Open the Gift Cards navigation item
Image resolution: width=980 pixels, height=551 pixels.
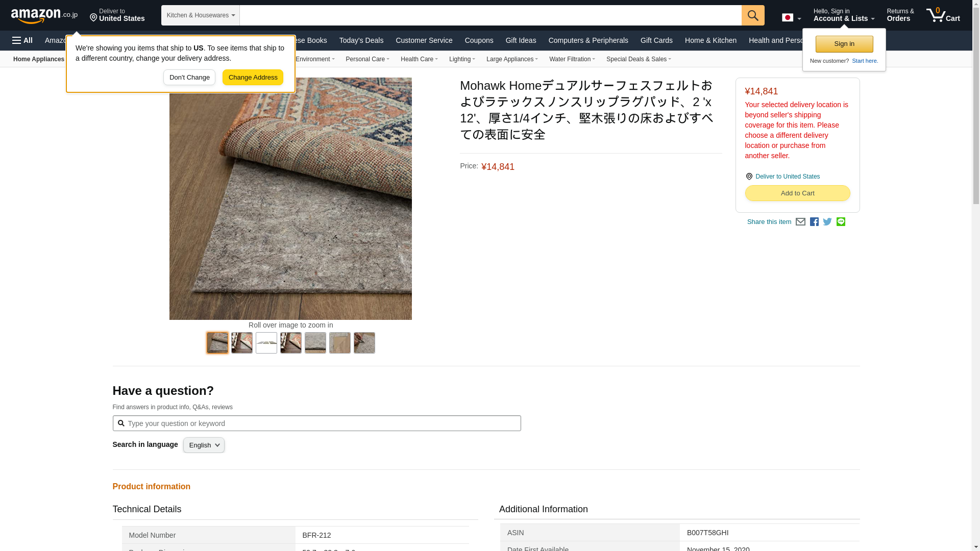[656, 40]
